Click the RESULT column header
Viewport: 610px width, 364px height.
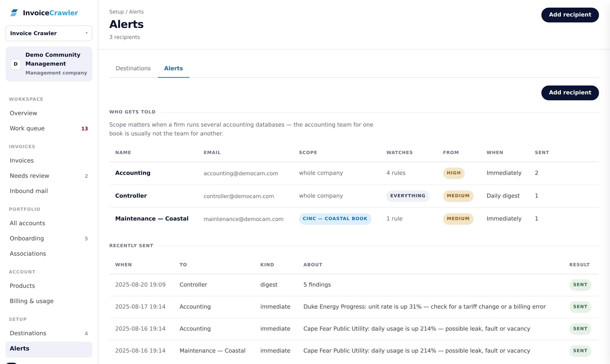tap(579, 265)
